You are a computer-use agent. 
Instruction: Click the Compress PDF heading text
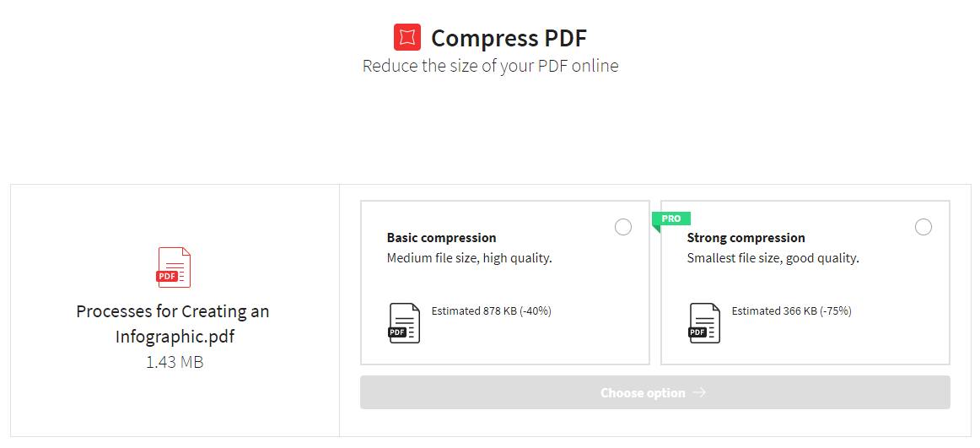point(509,38)
